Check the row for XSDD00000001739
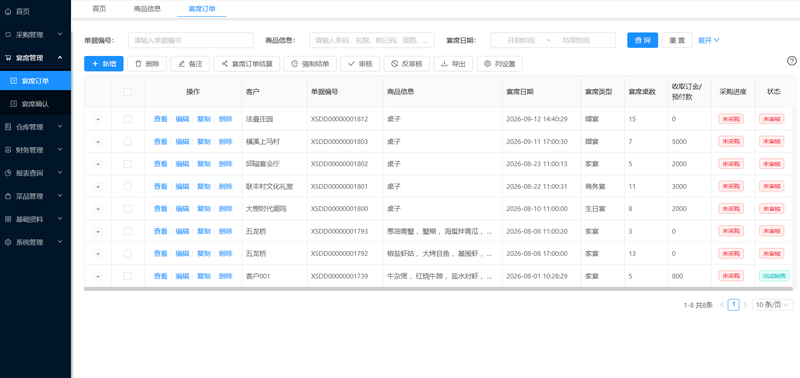The height and width of the screenshot is (378, 800). [128, 276]
